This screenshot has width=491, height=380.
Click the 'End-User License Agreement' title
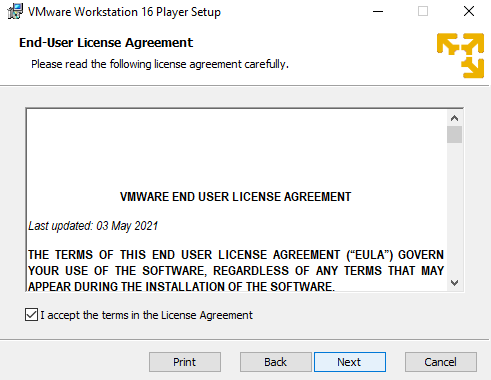106,43
